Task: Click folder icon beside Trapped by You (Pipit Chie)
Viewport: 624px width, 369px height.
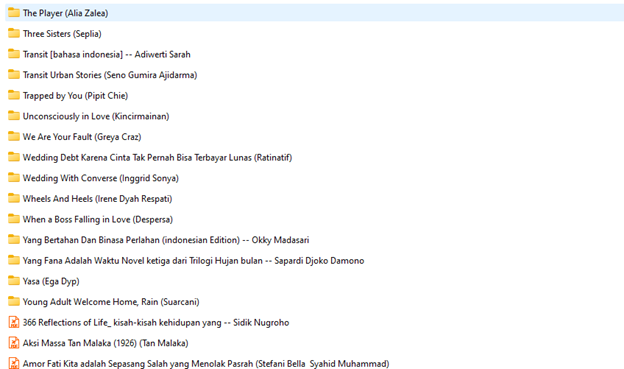Action: point(14,95)
